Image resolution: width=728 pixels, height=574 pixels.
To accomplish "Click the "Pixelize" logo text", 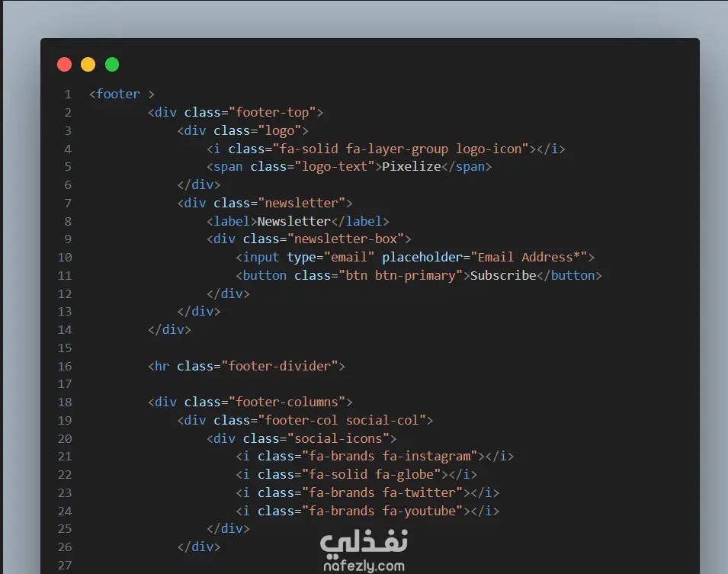I will [x=412, y=167].
